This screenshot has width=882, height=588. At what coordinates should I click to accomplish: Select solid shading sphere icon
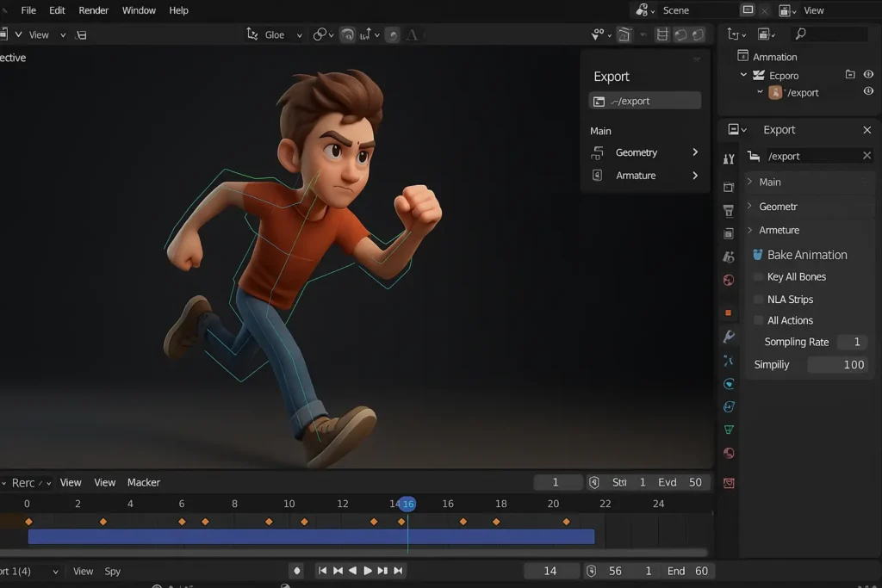click(680, 34)
